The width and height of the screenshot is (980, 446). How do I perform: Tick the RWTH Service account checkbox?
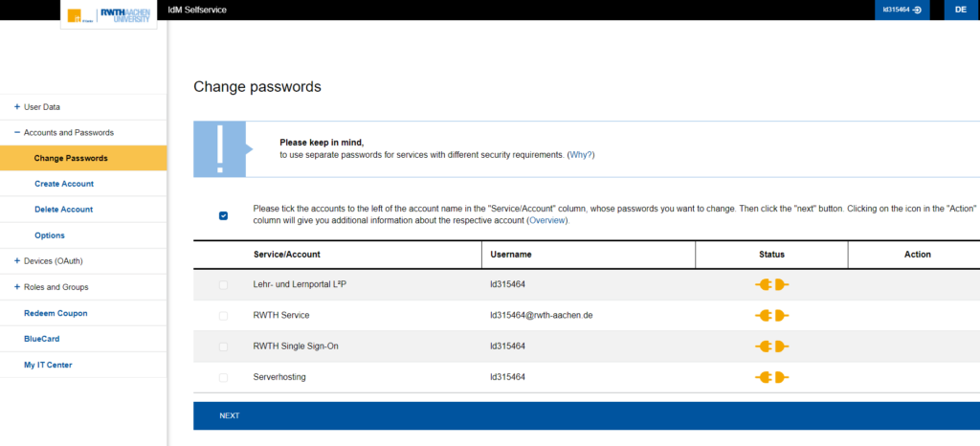coord(224,316)
